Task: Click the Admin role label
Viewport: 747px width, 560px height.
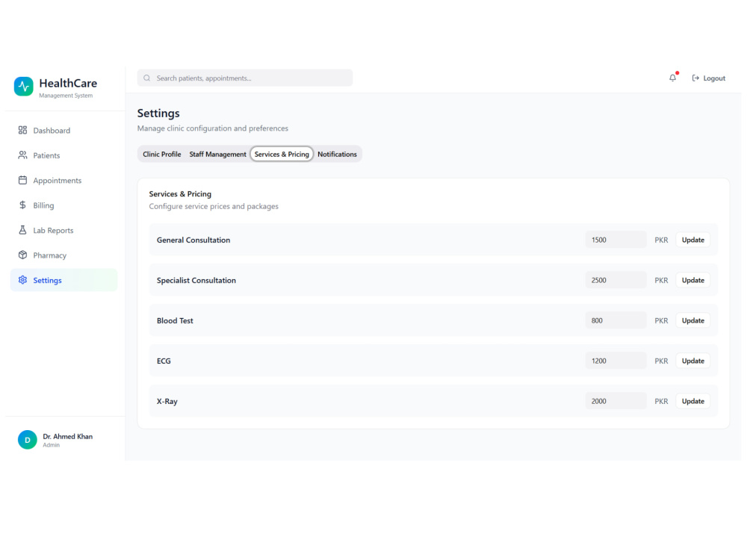Action: [x=51, y=445]
